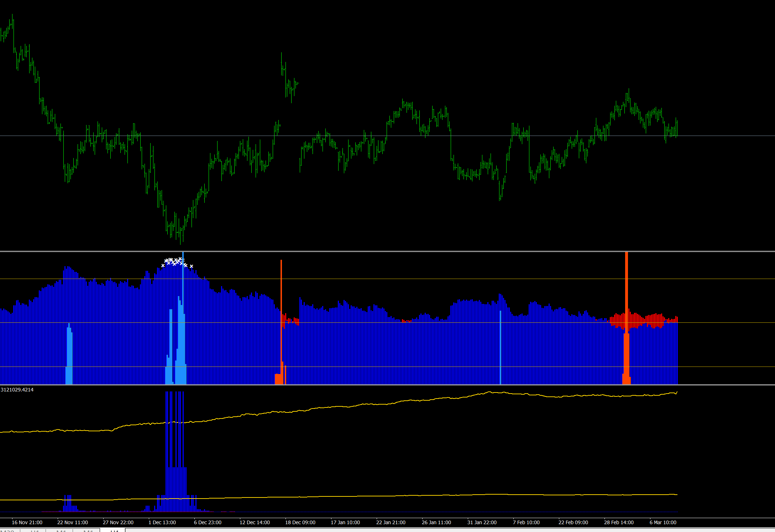The image size is (775, 532).
Task: Click the white x markers cluster in indicator
Action: [174, 262]
